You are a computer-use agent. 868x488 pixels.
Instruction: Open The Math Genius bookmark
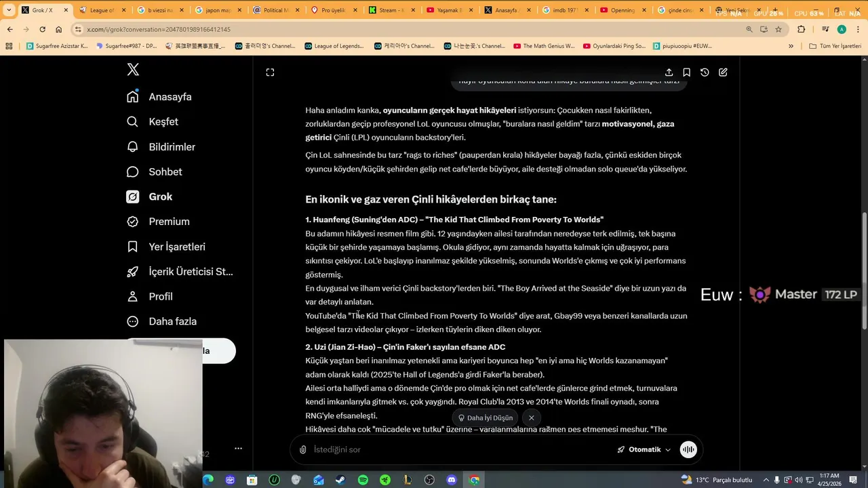point(544,46)
